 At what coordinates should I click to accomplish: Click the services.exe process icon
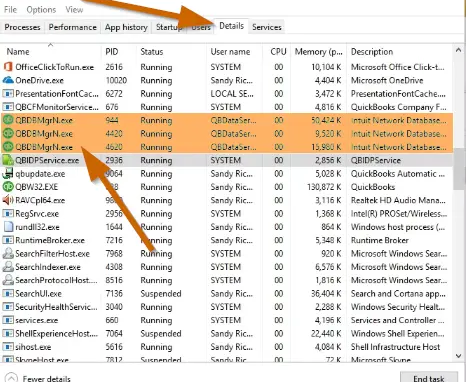click(8, 320)
